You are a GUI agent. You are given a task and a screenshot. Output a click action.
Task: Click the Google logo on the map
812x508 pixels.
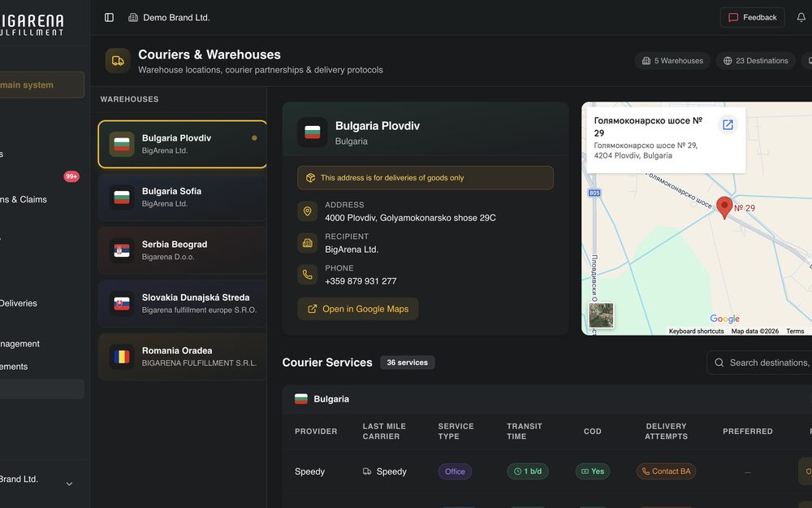pyautogui.click(x=724, y=319)
